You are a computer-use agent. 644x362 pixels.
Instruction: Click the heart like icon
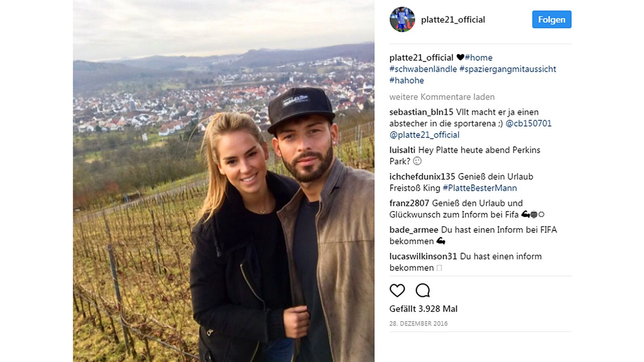click(397, 290)
